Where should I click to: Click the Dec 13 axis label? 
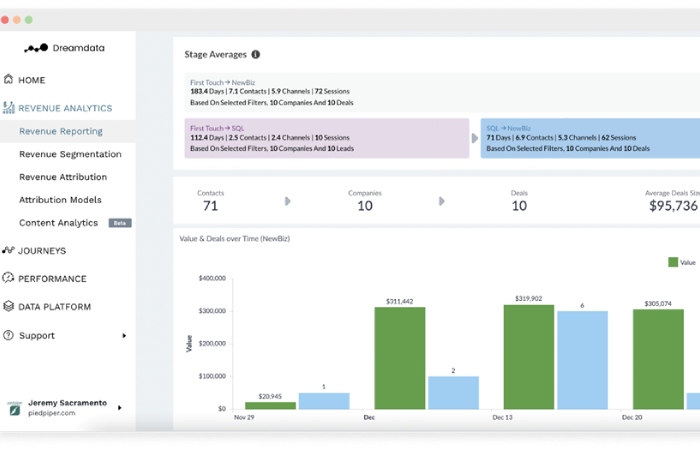502,417
